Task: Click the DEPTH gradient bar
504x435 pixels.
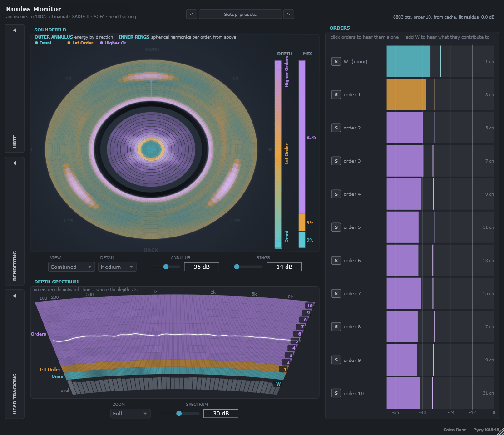Action: [x=278, y=154]
